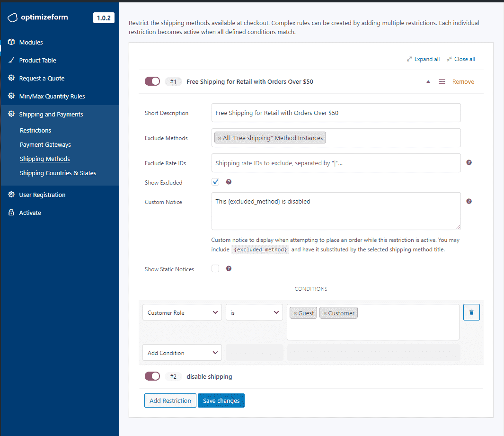Open the Request a Quote menu item

click(x=42, y=78)
